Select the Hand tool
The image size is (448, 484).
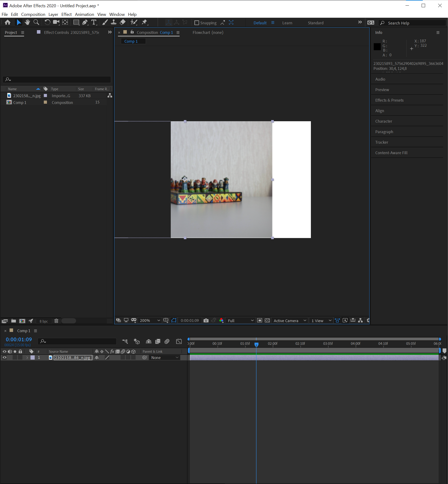pos(27,22)
